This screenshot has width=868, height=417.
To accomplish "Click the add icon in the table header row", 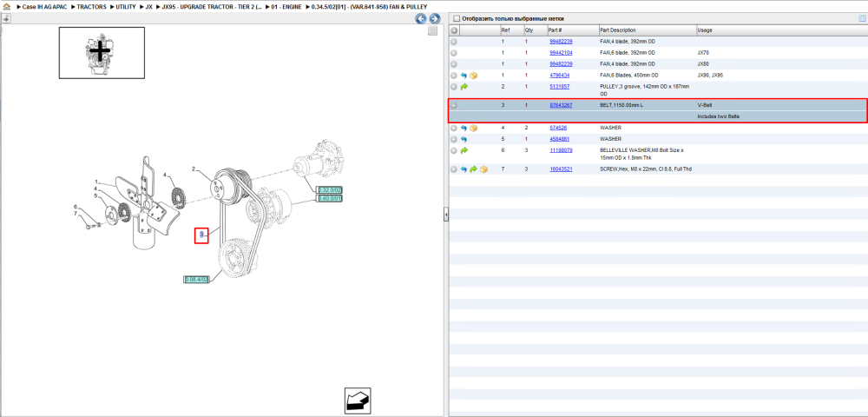I will point(454,30).
